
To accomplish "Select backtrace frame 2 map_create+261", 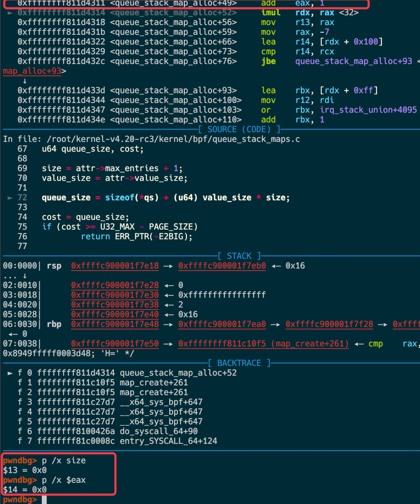I will pos(102,392).
